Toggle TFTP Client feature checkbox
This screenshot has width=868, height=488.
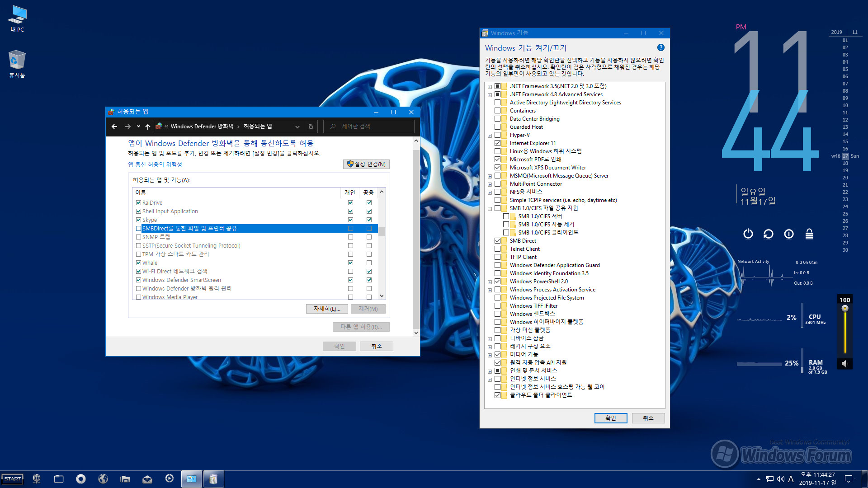coord(497,257)
